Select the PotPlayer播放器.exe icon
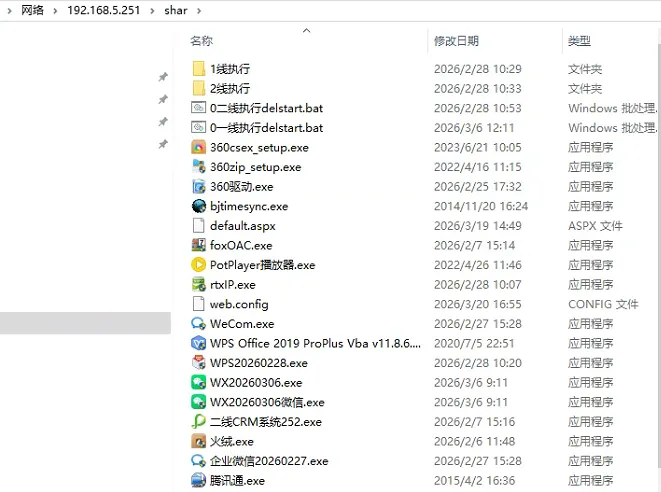Viewport: 661px width, 492px height. 199,265
